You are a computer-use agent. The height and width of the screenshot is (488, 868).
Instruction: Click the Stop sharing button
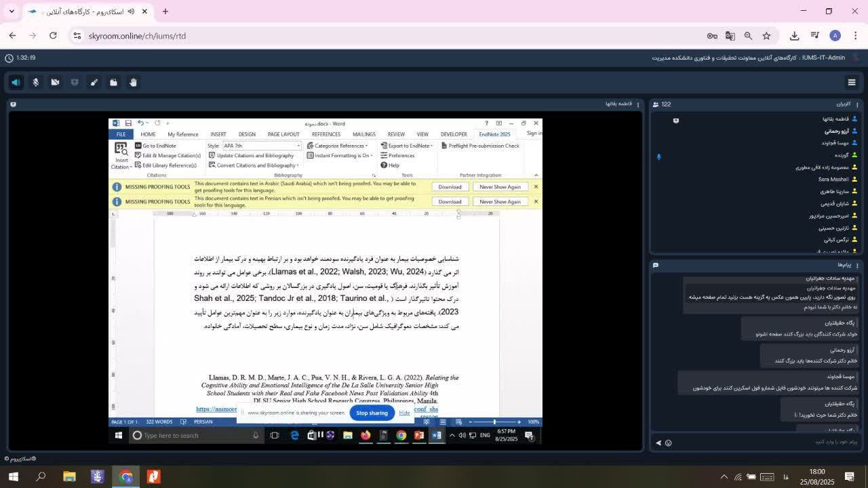(372, 413)
